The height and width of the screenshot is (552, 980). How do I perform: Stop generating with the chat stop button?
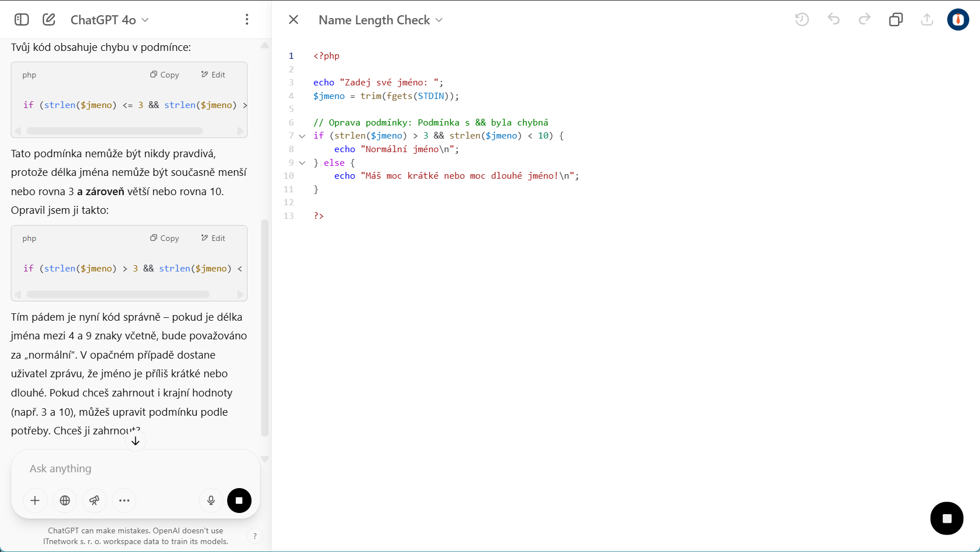click(x=239, y=501)
